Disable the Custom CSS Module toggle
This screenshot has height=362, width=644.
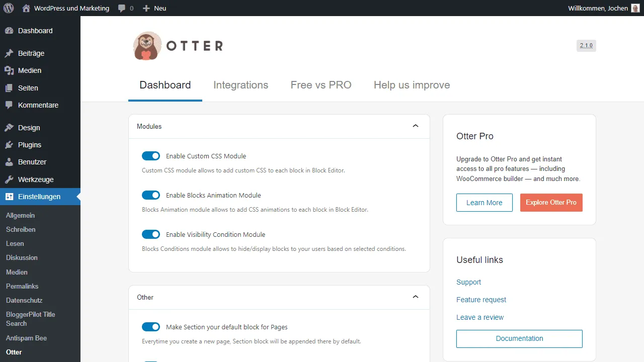151,156
